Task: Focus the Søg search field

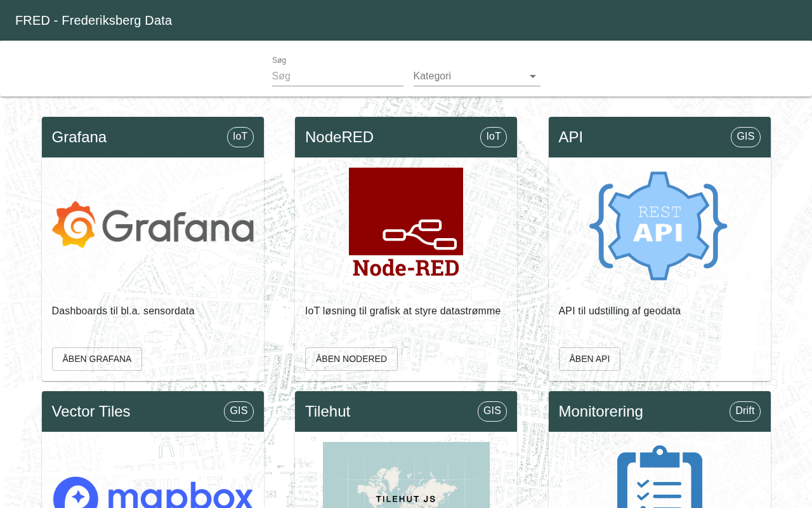Action: click(x=337, y=76)
